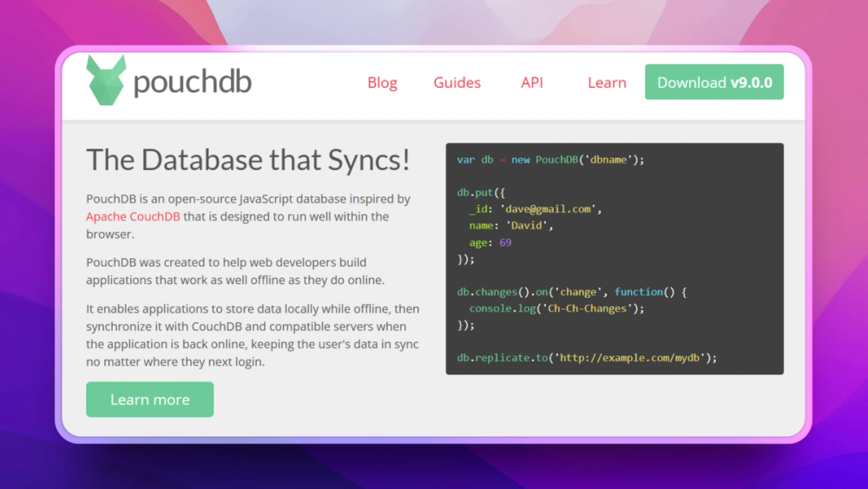Select the '_id: dave@gmail.com' code line

point(535,208)
